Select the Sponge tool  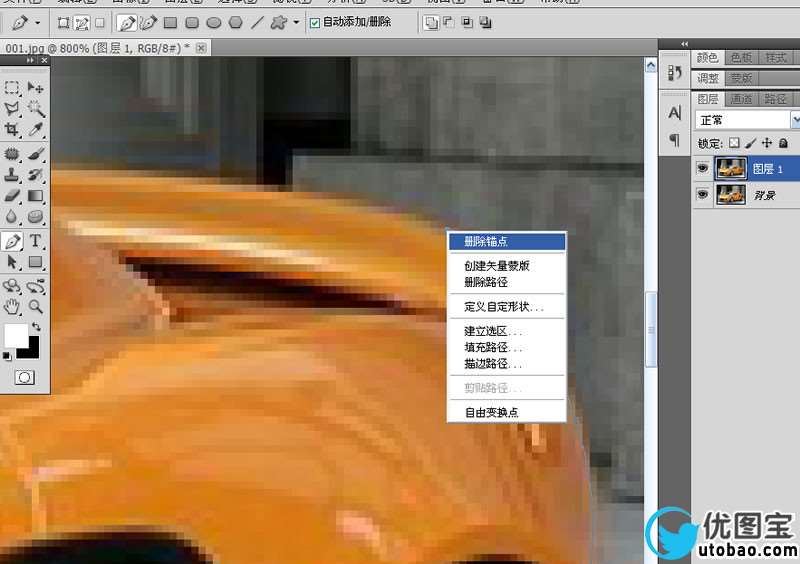35,216
